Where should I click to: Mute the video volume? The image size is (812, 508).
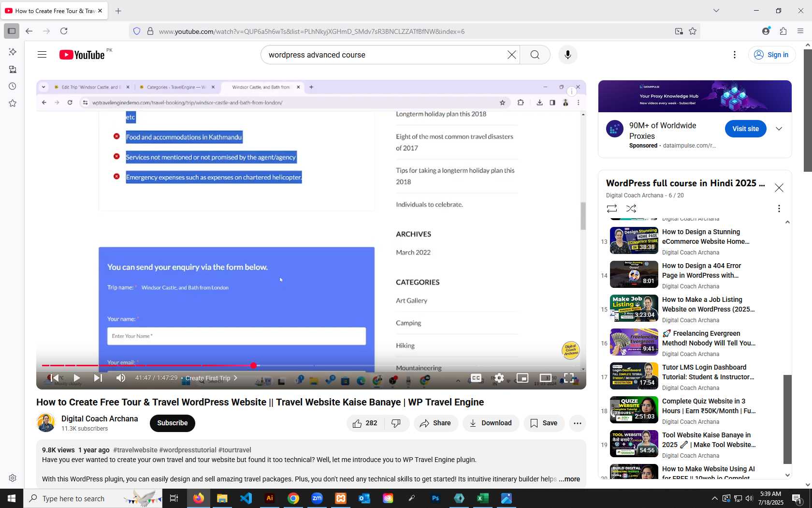(x=121, y=378)
